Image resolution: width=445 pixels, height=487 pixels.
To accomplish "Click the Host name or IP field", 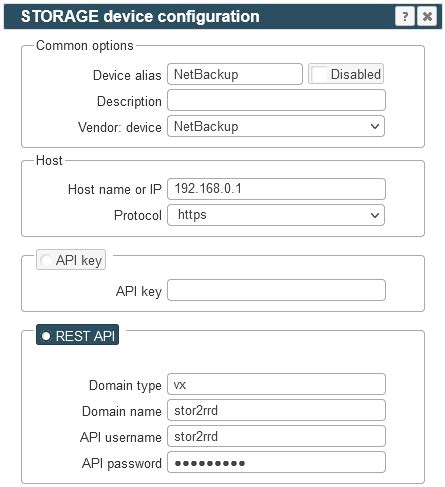I will pyautogui.click(x=276, y=189).
